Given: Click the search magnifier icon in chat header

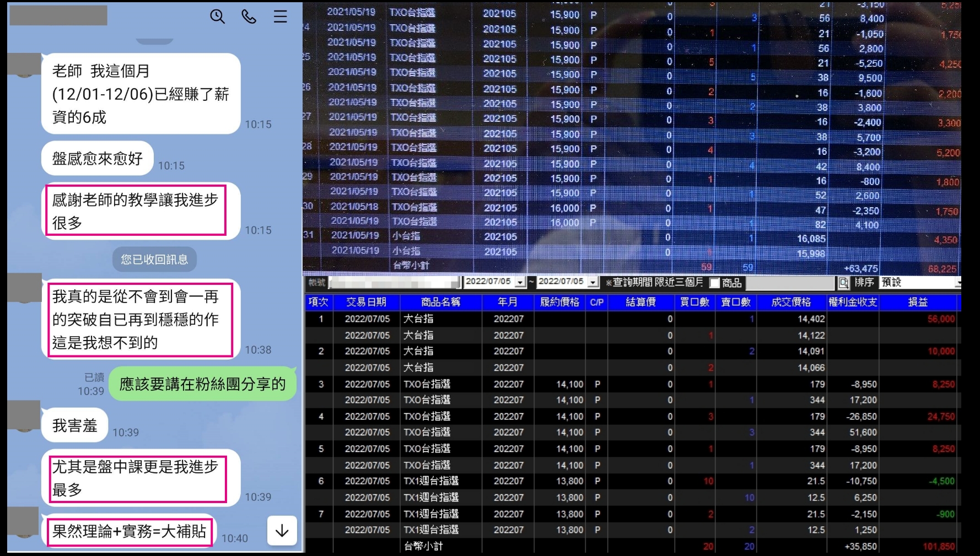Looking at the screenshot, I should click(x=217, y=17).
